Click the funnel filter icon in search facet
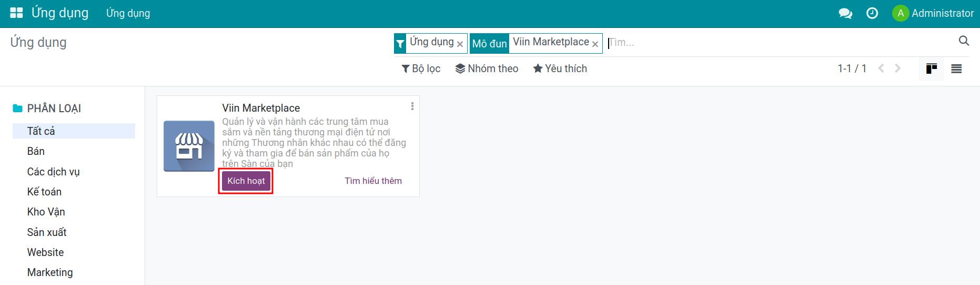980x285 pixels. click(x=400, y=44)
